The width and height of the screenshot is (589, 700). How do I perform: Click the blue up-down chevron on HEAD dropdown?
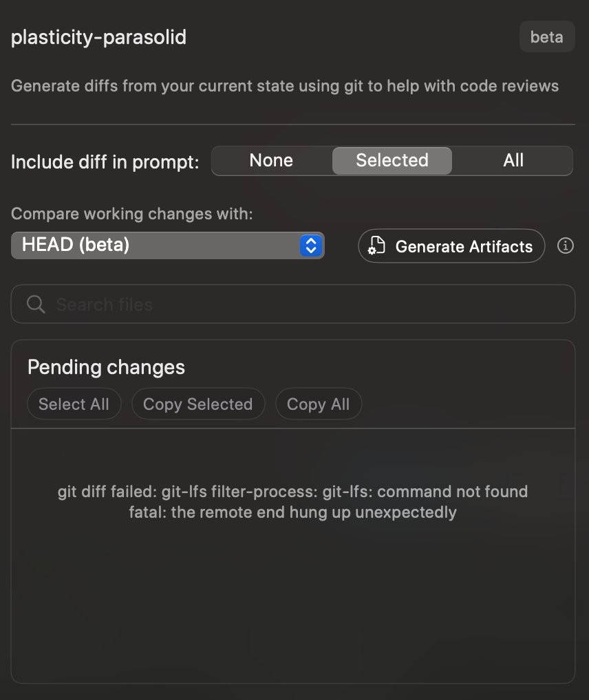coord(311,245)
